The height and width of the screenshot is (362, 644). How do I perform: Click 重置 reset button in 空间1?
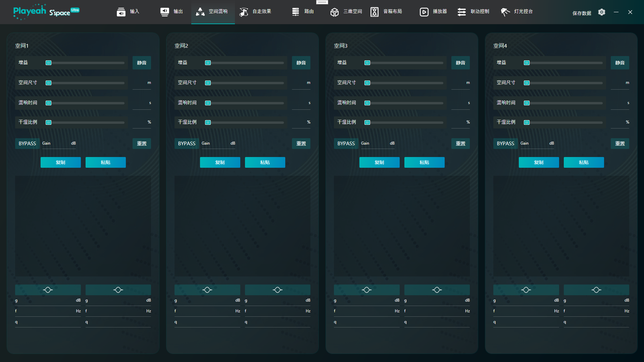coord(142,144)
